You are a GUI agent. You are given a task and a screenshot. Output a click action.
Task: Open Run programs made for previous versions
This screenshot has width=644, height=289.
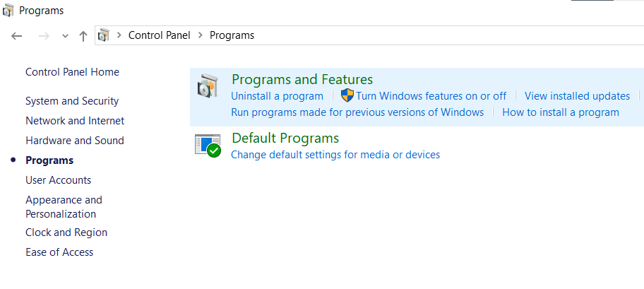pyautogui.click(x=357, y=112)
